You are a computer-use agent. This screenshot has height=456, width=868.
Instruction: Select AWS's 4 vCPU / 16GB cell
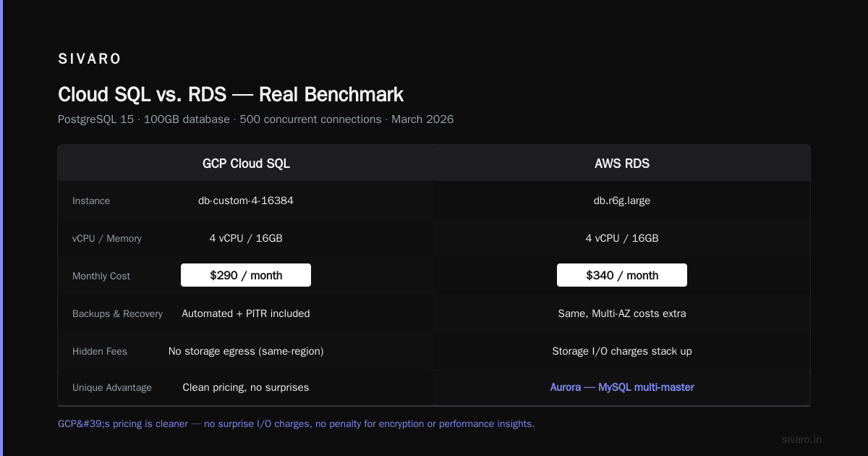click(x=622, y=238)
